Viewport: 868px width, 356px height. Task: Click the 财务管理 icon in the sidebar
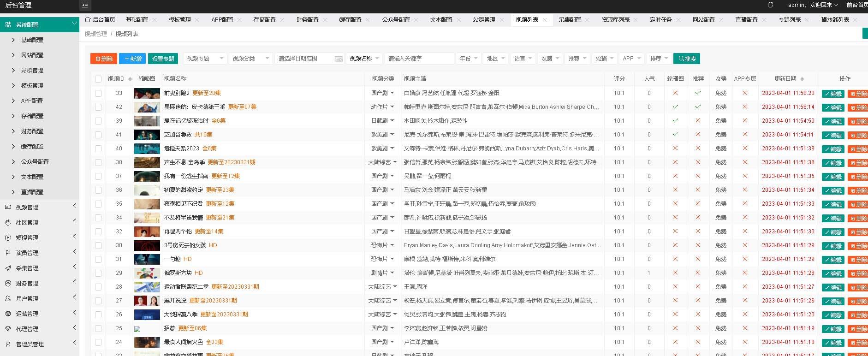8,283
